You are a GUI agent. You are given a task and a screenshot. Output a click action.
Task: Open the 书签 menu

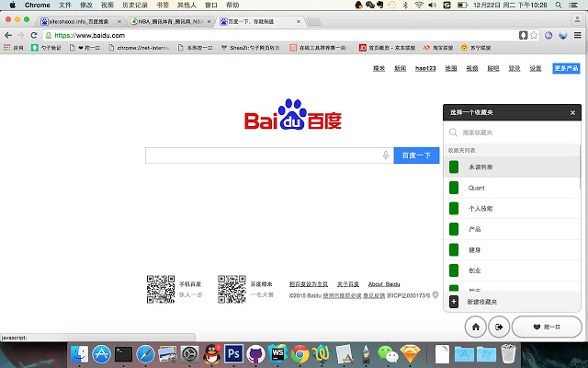pyautogui.click(x=163, y=5)
